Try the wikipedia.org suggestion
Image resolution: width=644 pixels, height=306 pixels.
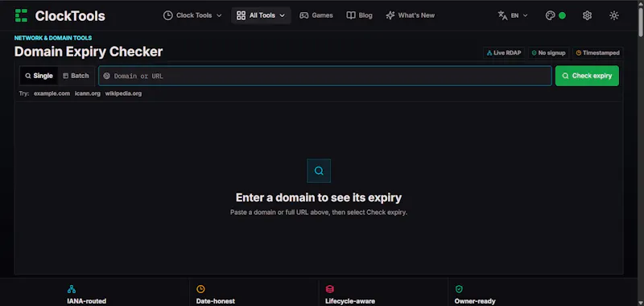123,93
